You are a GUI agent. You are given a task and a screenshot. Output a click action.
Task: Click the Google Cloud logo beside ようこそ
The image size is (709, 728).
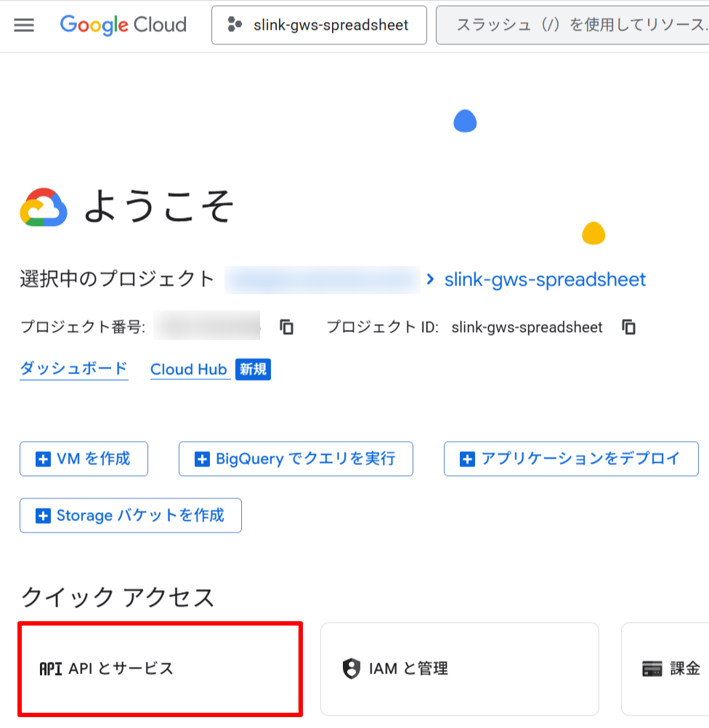44,207
